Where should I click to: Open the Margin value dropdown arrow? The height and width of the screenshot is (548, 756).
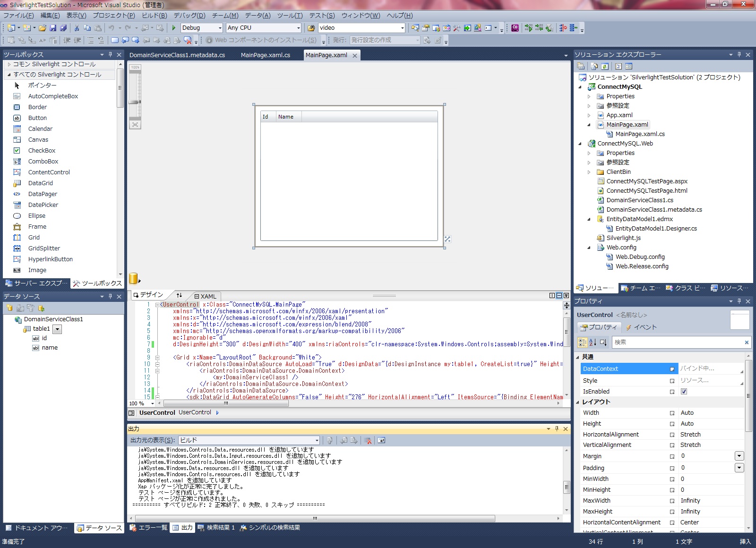pos(739,456)
